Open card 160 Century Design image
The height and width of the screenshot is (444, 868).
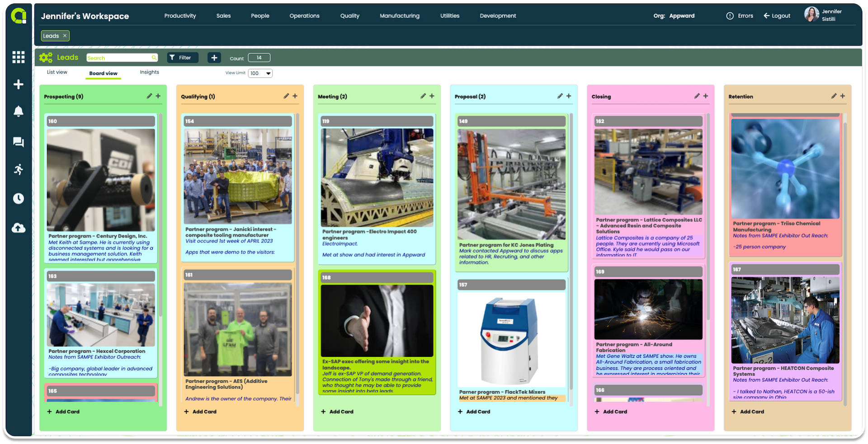point(101,180)
